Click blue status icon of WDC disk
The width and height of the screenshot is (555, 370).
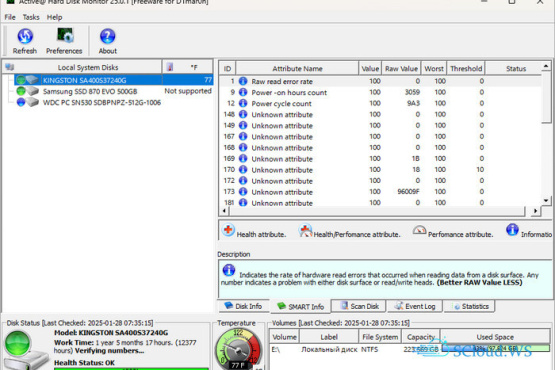(21, 102)
